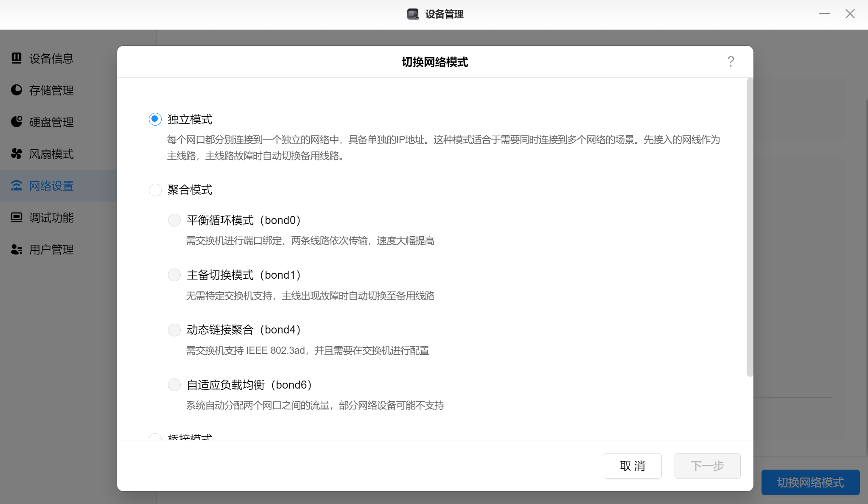Click the storage management pie icon
This screenshot has width=868, height=504.
coord(17,90)
